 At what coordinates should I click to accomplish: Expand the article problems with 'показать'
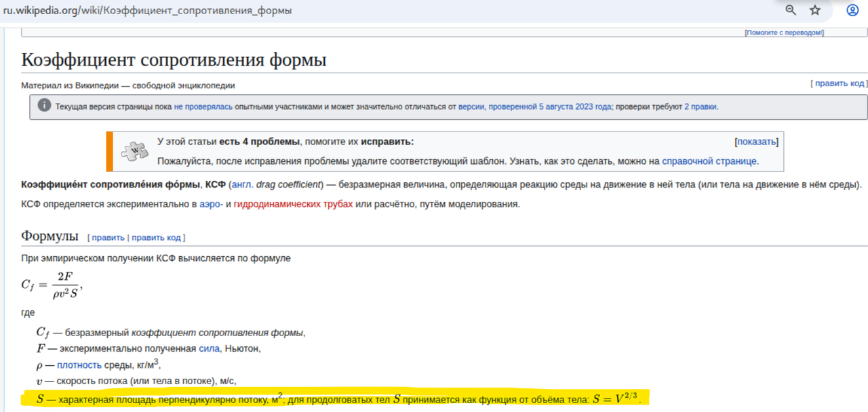tap(757, 142)
